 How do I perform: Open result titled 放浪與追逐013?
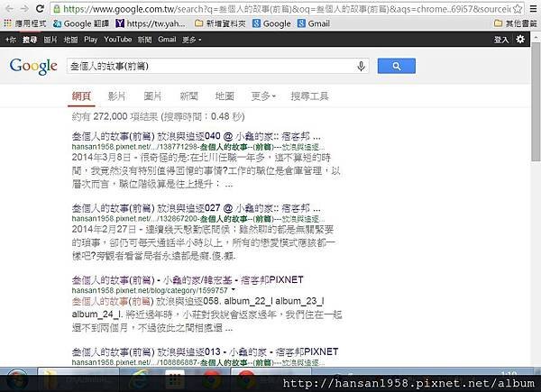pos(205,351)
